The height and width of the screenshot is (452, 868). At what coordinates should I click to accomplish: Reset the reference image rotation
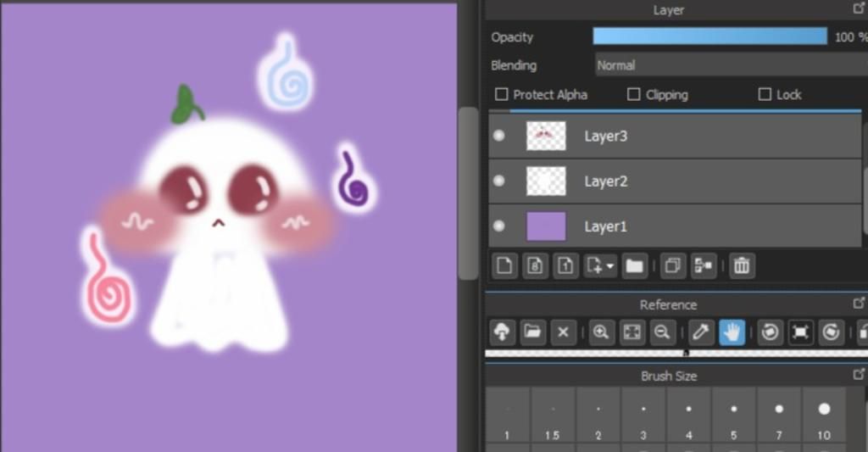click(x=800, y=332)
